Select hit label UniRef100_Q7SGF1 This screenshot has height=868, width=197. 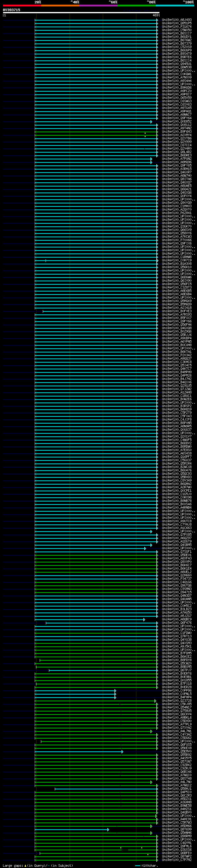(x=177, y=551)
